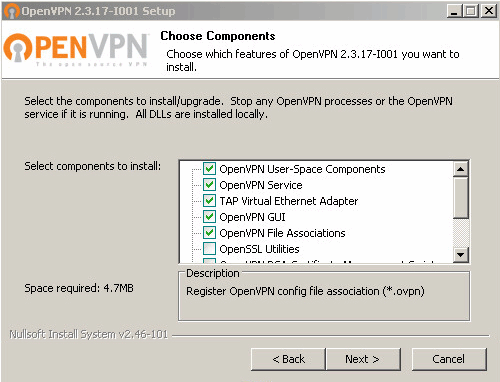Cancel the OpenVPN setup
The height and width of the screenshot is (382, 500).
coord(449,359)
